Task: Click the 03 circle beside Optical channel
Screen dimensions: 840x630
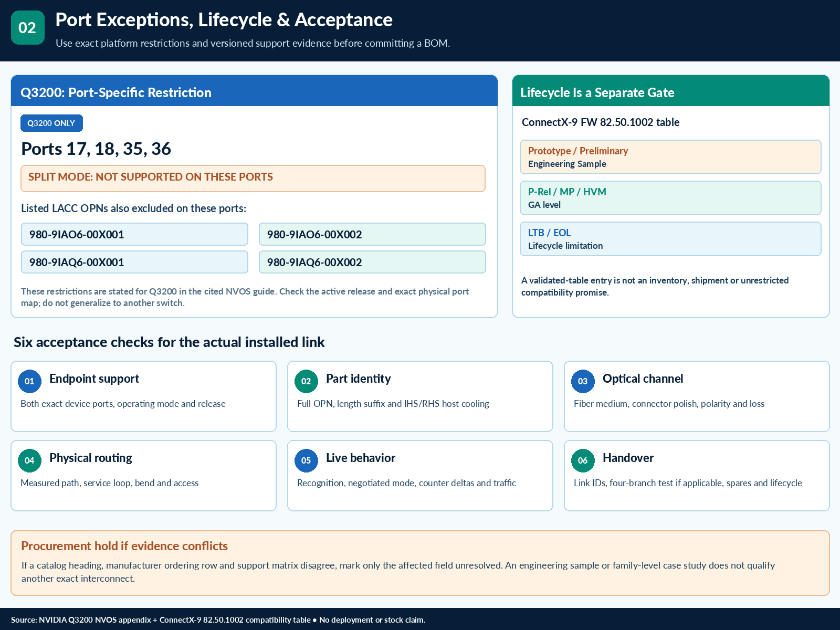Action: [x=583, y=381]
